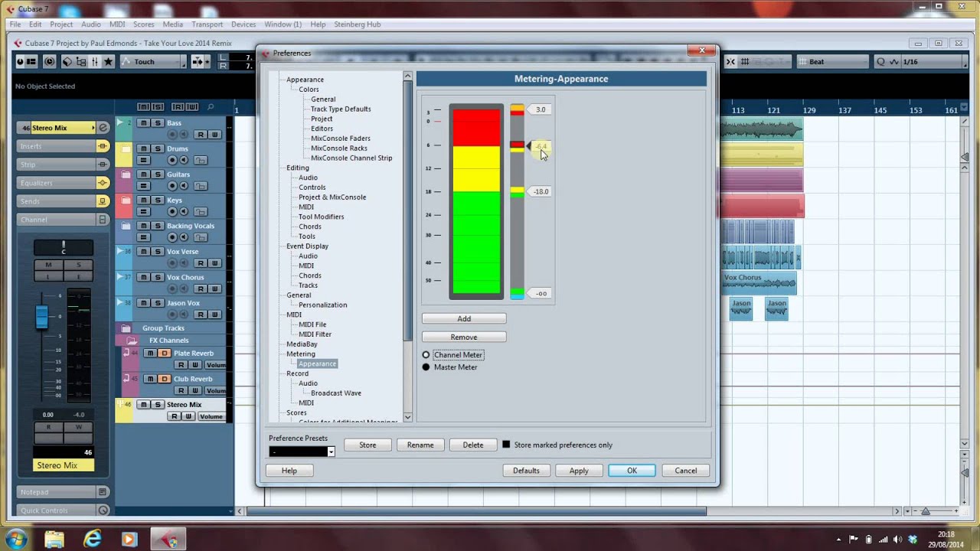Open the Transport menu
Screen dimensions: 980x551
[x=207, y=24]
